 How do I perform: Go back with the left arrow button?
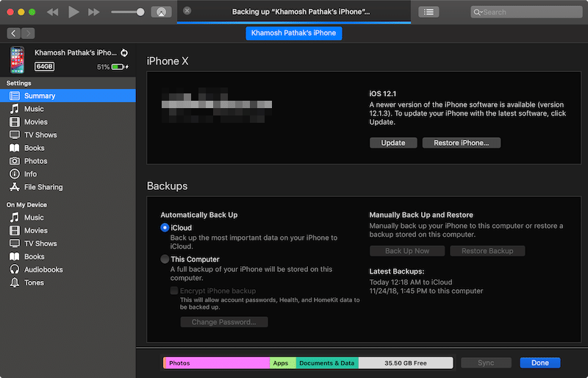click(14, 33)
